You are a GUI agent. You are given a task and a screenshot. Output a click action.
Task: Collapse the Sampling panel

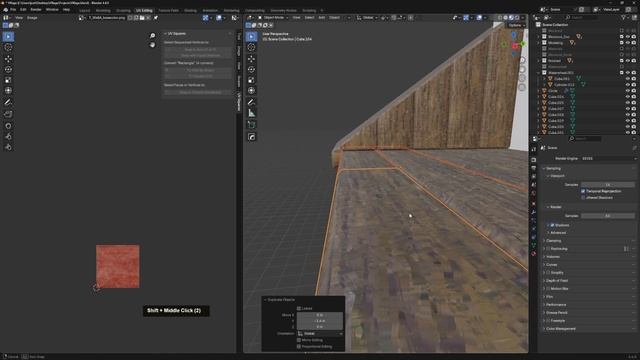click(553, 168)
